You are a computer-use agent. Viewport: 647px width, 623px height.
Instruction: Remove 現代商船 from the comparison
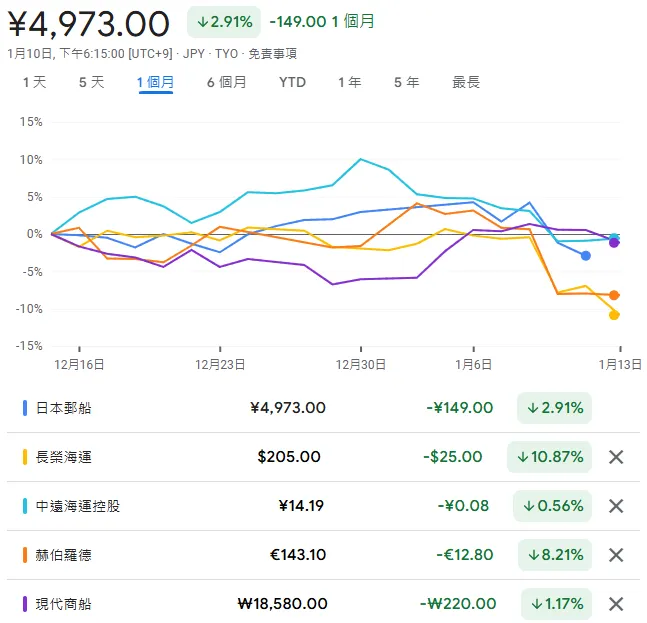[616, 604]
